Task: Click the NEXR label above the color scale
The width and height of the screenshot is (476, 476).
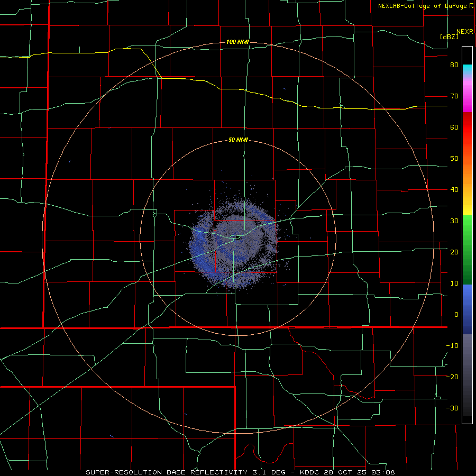Action: click(465, 32)
